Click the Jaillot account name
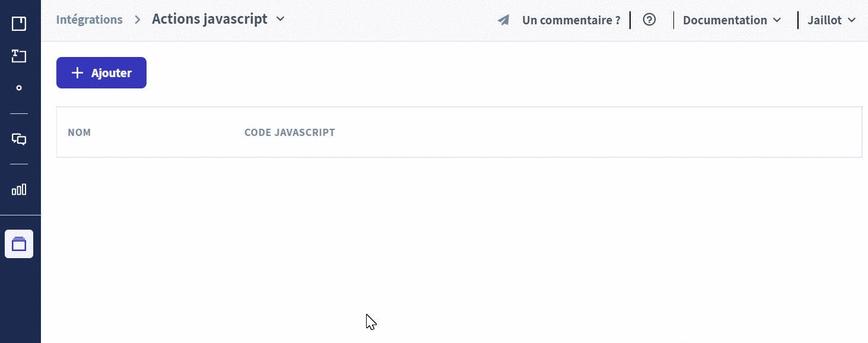Screen dimensions: 868x343 pos(824,20)
